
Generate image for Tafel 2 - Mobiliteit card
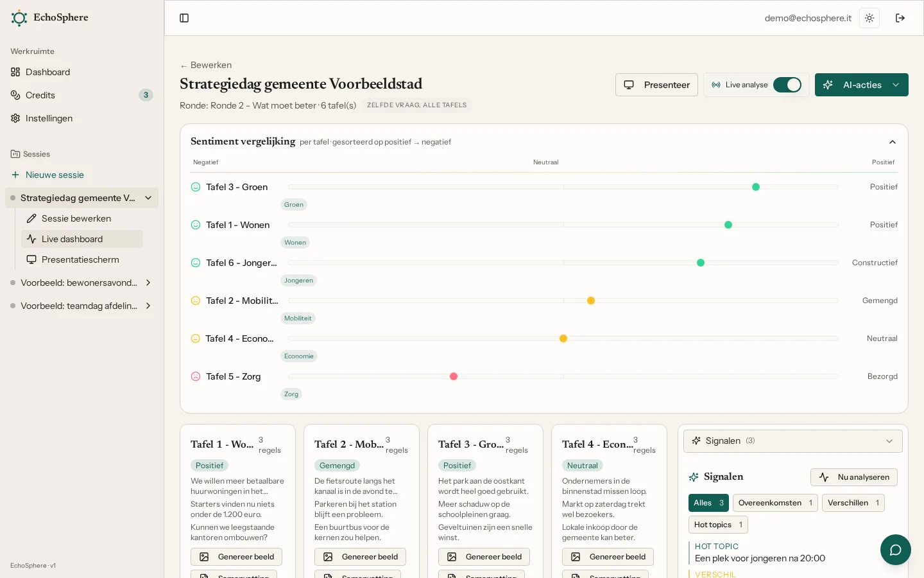(360, 557)
